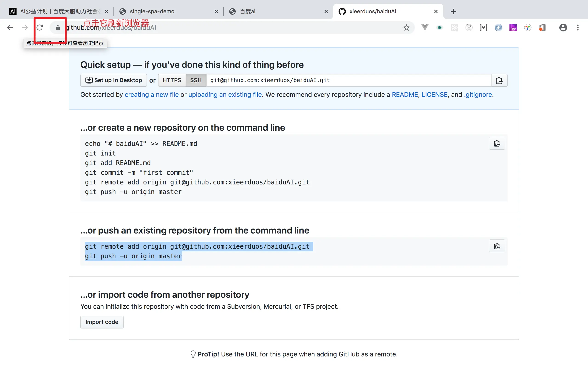Screen dimensions: 588x367
Task: Select the SSH clone protocol
Action: pyautogui.click(x=196, y=80)
